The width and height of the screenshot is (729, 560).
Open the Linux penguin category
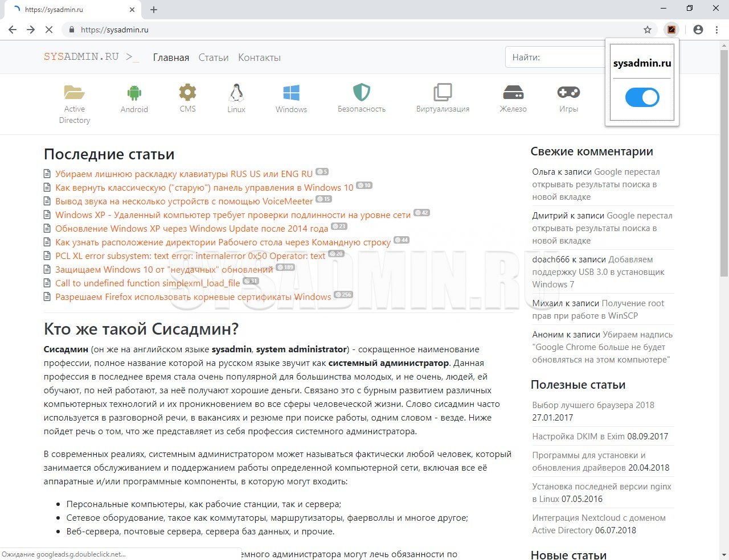(x=236, y=92)
